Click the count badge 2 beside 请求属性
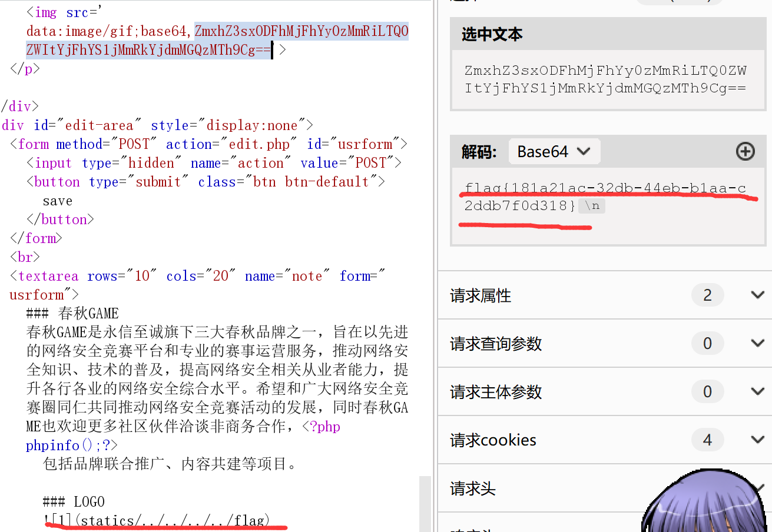772x532 pixels. click(707, 295)
